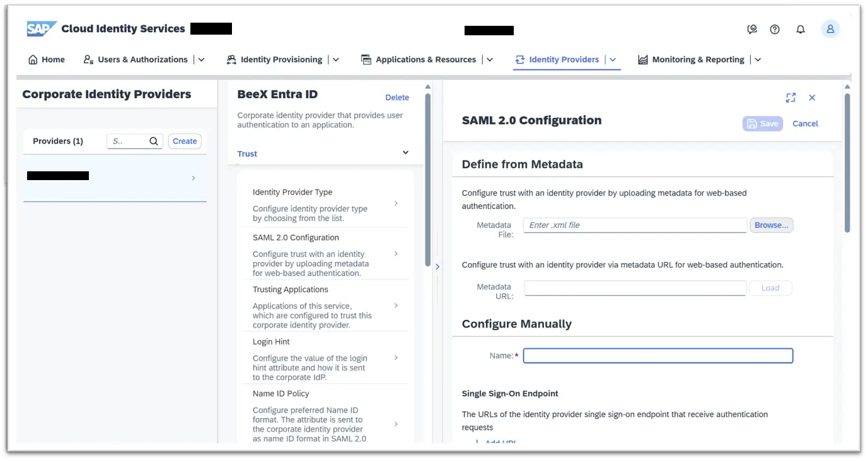
Task: Expand the Monitoring & Reporting dropdown arrow
Action: click(x=758, y=59)
